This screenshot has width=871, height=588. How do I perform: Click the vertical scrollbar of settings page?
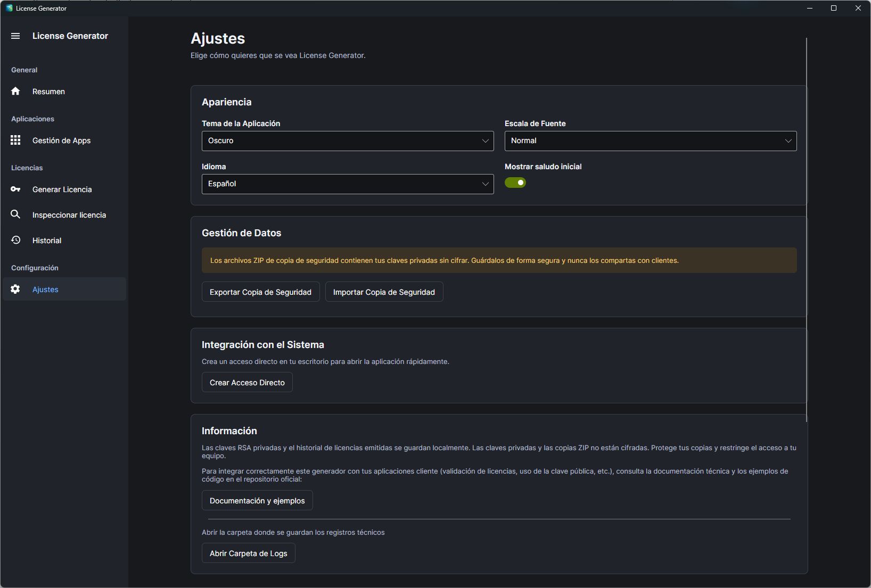807,229
